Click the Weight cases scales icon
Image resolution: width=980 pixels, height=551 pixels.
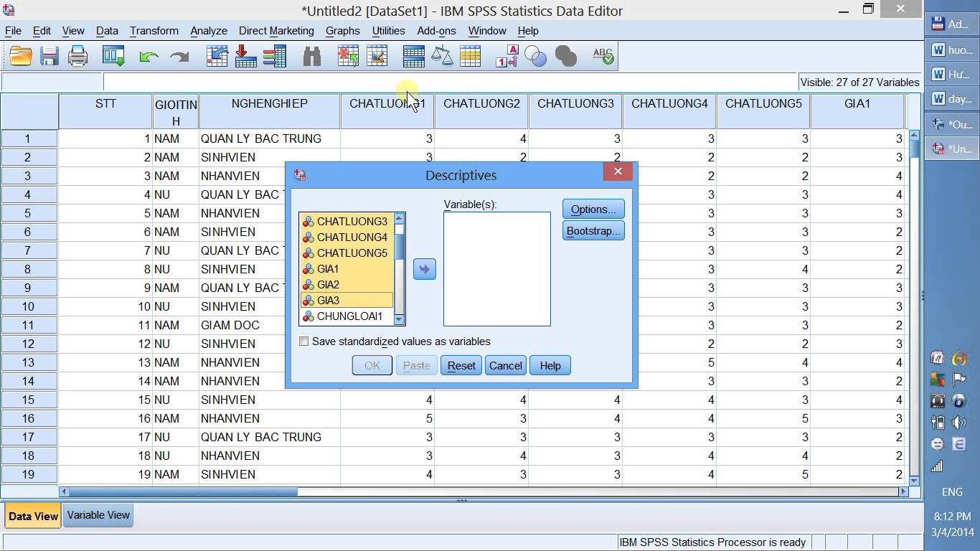[442, 56]
